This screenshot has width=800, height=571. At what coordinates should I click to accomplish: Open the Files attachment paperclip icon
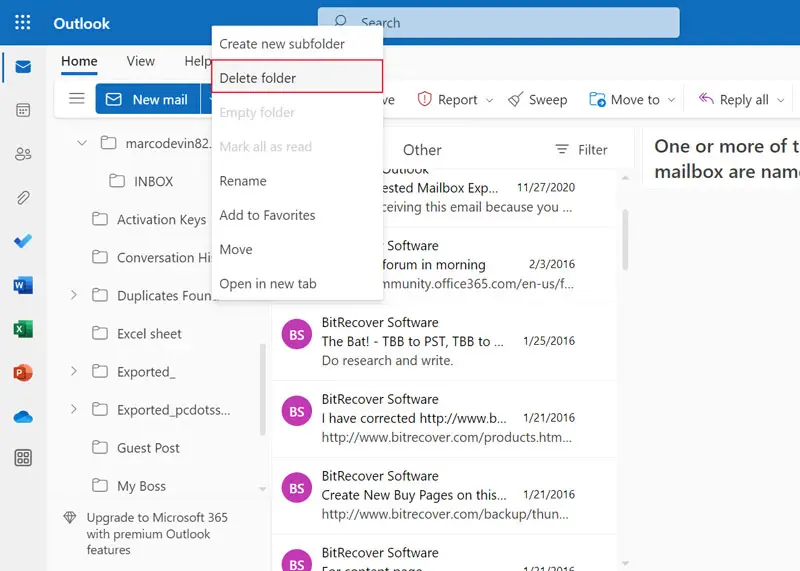[x=23, y=197]
